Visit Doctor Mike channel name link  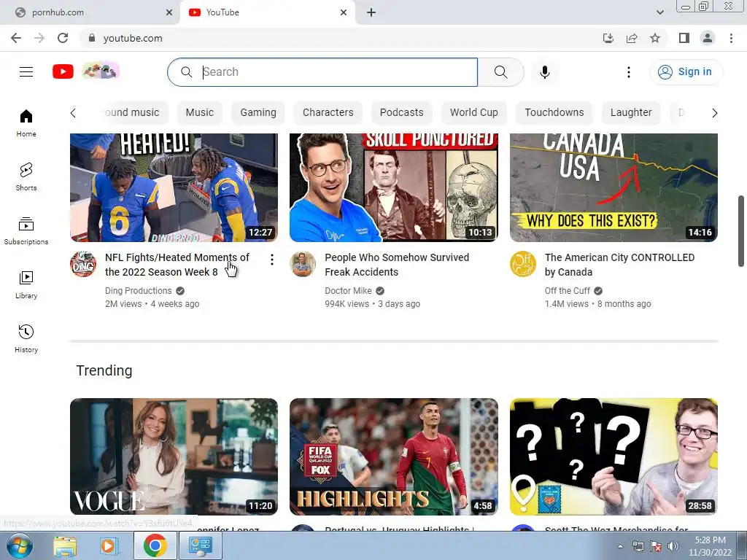pyautogui.click(x=348, y=290)
